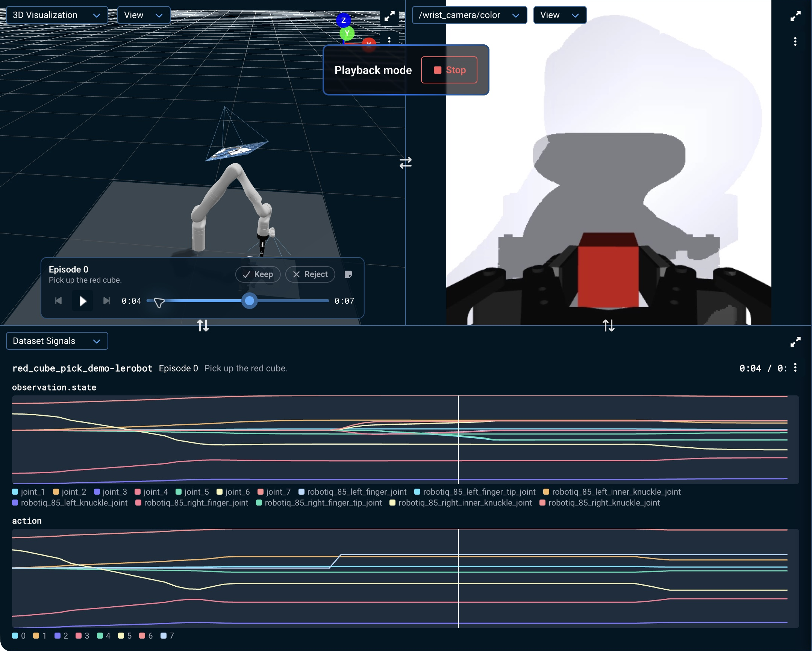The width and height of the screenshot is (812, 651).
Task: Expand the Dataset Signals panel to fullscreen
Action: point(795,342)
